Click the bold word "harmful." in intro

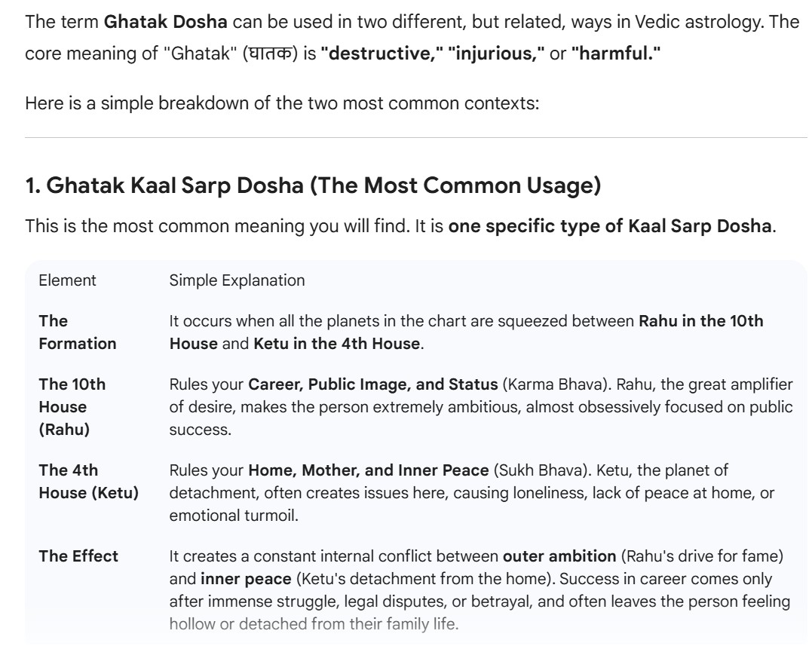613,57
